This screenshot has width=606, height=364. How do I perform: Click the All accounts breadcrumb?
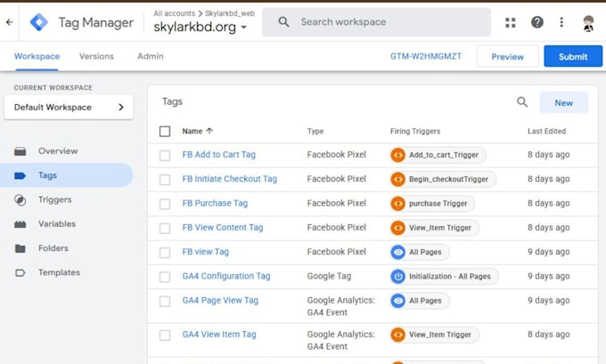tap(175, 13)
